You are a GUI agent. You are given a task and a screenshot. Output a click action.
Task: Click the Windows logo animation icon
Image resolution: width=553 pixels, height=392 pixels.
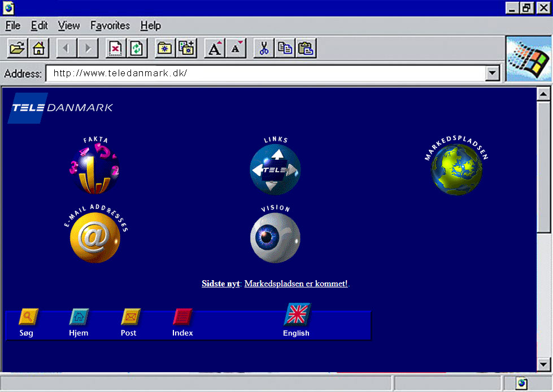pos(528,59)
